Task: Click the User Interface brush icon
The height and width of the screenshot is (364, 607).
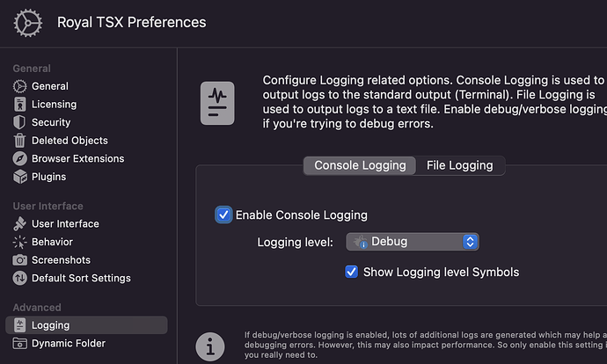Action: [x=20, y=224]
